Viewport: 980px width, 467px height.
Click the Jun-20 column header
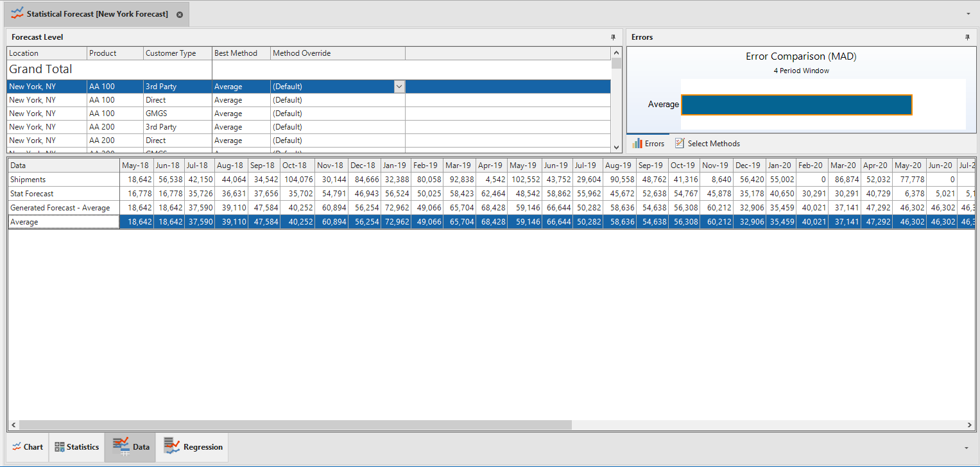(x=940, y=166)
